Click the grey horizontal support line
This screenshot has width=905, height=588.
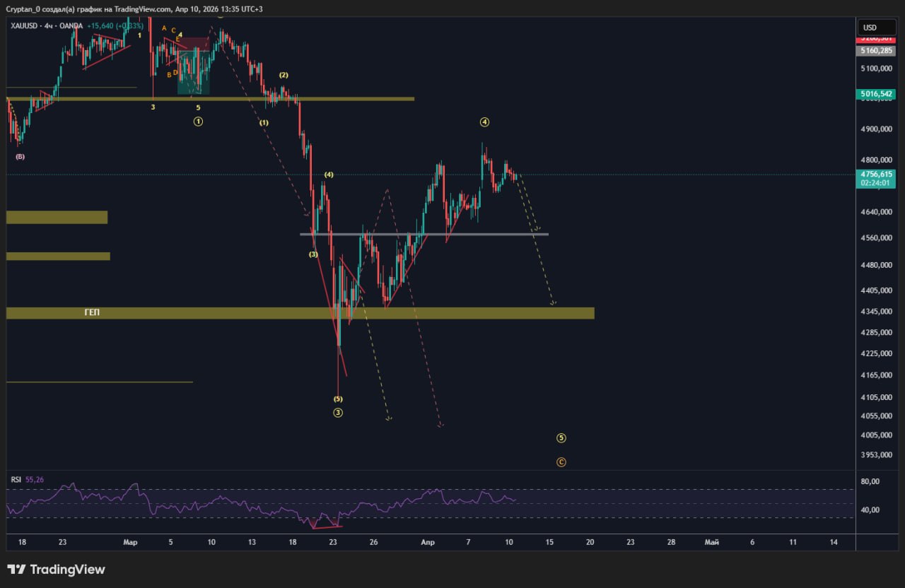click(x=424, y=234)
